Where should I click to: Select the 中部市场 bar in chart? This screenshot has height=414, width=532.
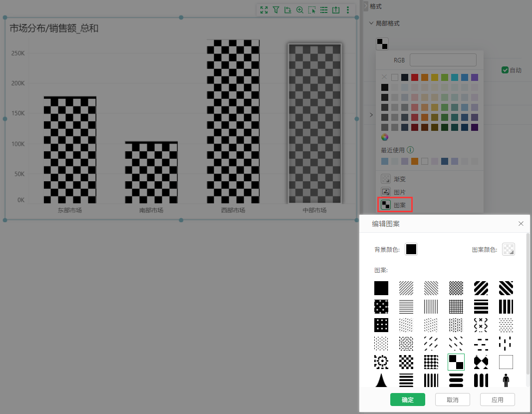(315, 124)
